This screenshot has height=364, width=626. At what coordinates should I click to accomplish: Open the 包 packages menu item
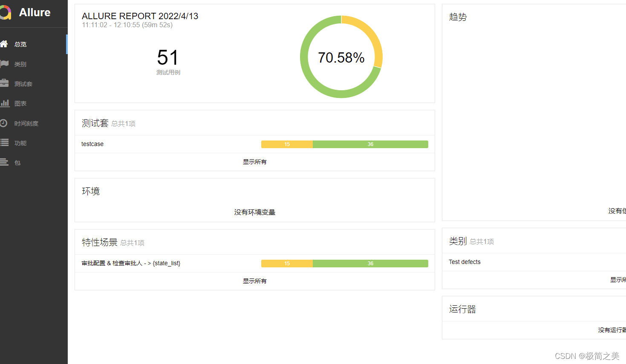(x=34, y=163)
